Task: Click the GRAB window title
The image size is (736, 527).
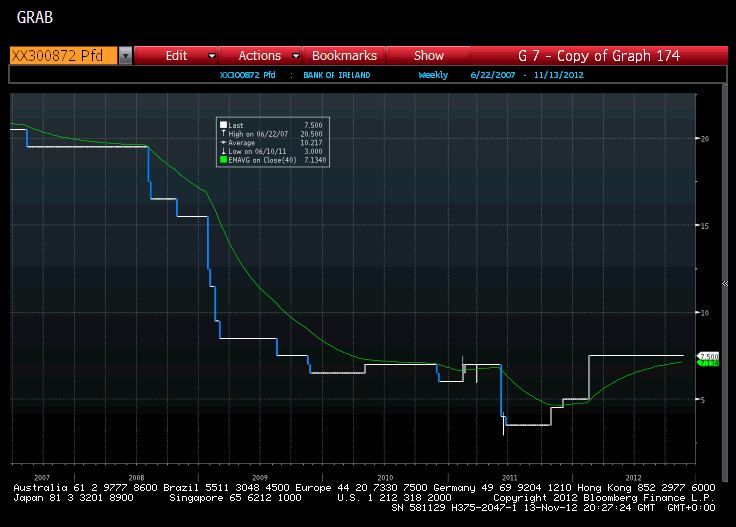Action: coord(35,17)
